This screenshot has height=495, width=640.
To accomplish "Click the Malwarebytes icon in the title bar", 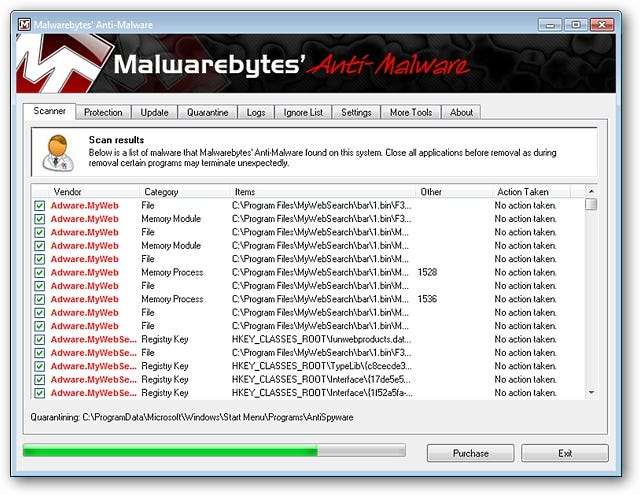I will (x=24, y=24).
